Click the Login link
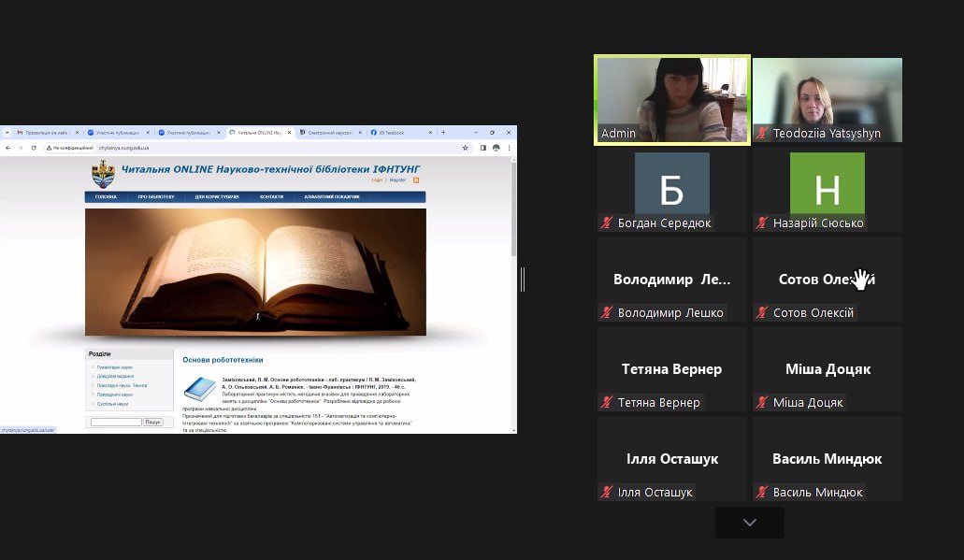This screenshot has width=964, height=560. pyautogui.click(x=377, y=179)
